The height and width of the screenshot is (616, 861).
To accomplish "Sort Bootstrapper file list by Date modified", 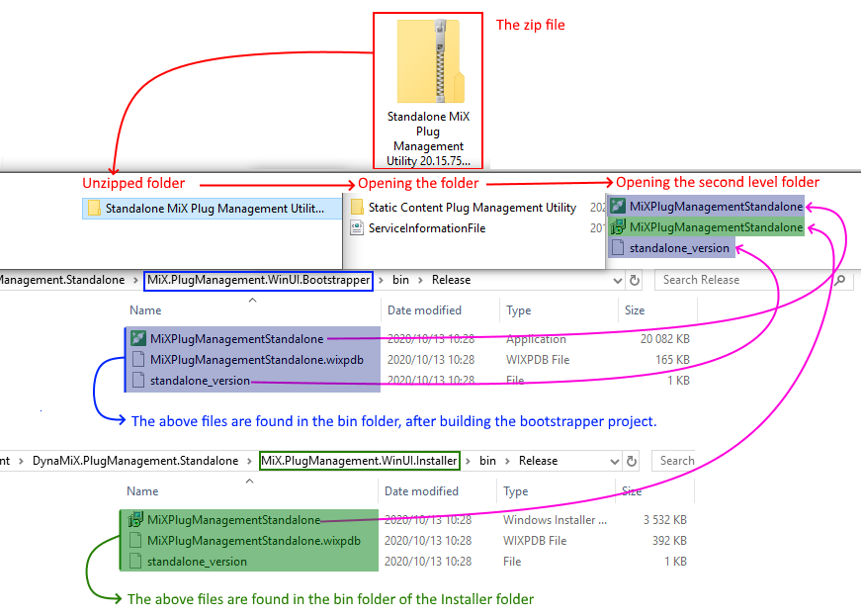I will pos(424,310).
